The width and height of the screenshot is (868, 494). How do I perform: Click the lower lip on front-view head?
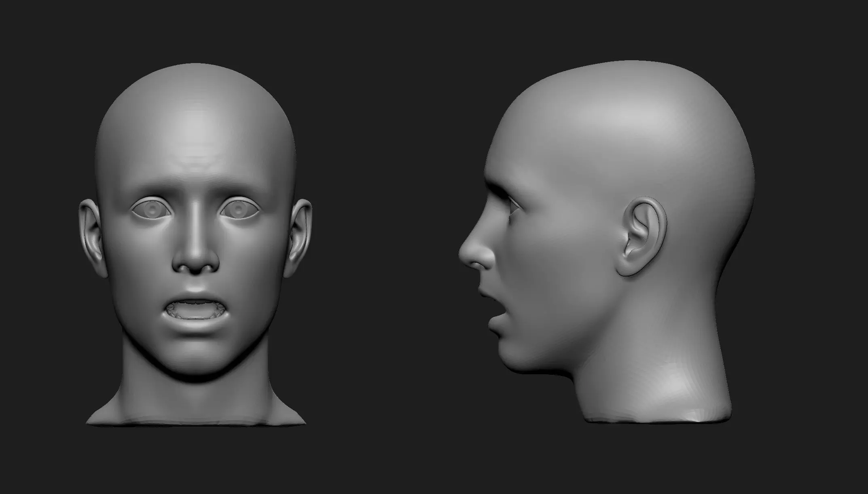click(x=196, y=325)
